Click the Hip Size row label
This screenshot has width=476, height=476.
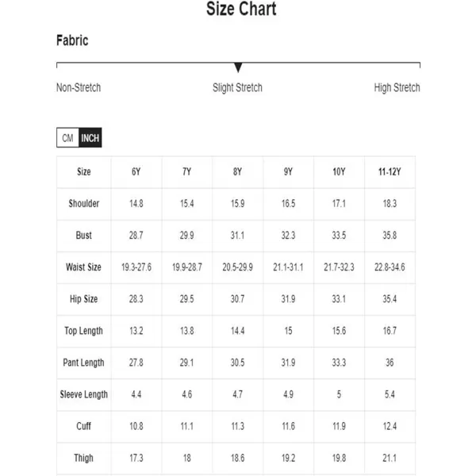(84, 299)
